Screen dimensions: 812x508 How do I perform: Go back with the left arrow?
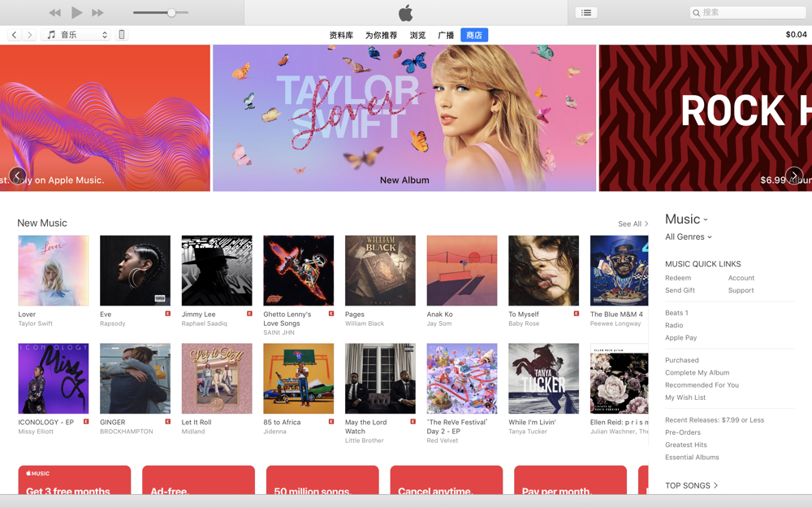pos(15,35)
